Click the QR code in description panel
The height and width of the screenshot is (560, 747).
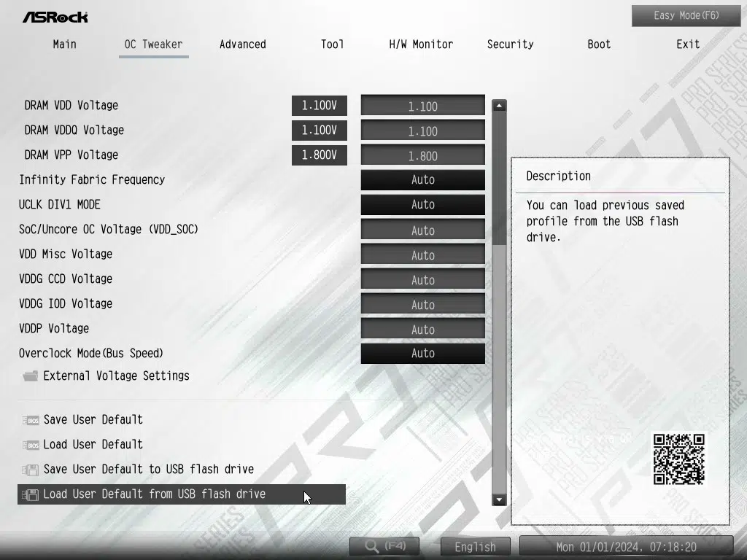pyautogui.click(x=678, y=459)
